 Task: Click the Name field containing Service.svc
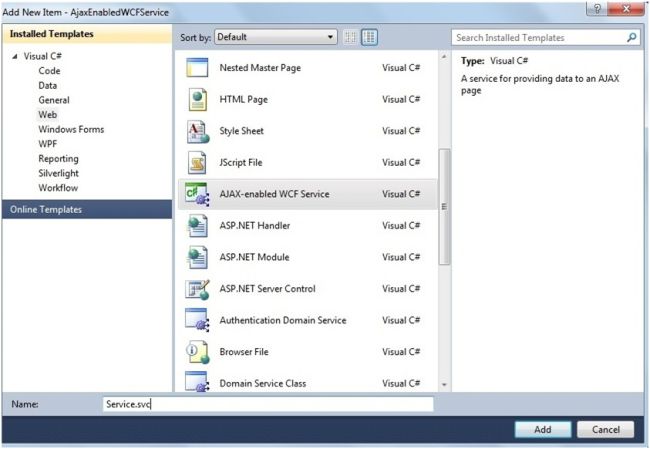(x=268, y=404)
